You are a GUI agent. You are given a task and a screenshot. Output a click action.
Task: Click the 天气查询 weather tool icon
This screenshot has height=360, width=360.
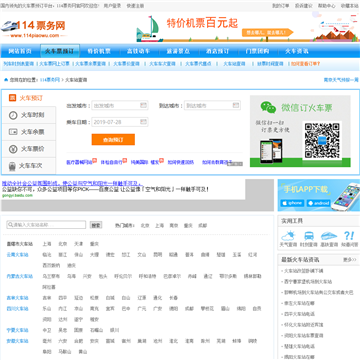tap(288, 236)
